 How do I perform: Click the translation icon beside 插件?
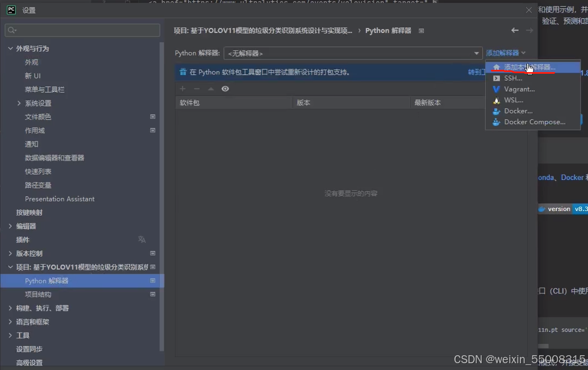[142, 239]
